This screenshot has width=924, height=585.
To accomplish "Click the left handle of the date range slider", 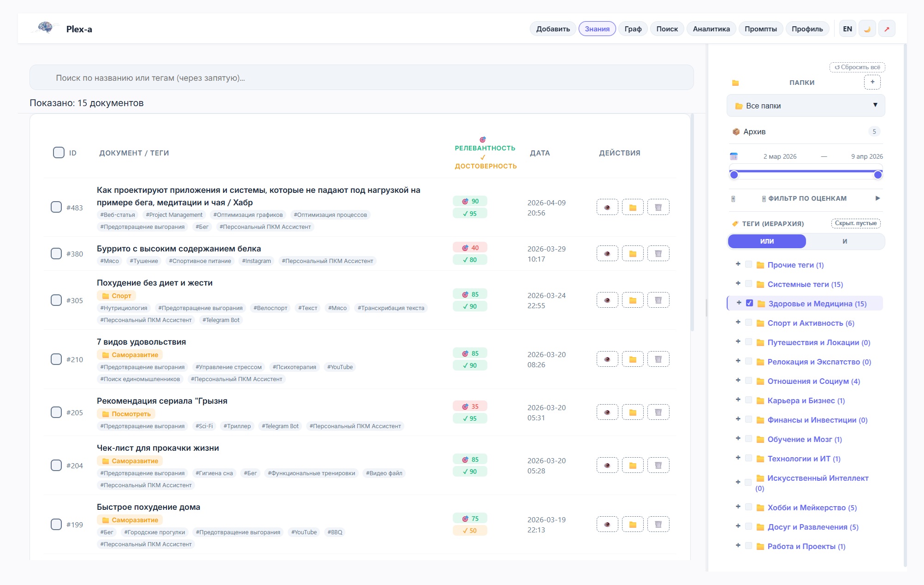I will pos(734,174).
